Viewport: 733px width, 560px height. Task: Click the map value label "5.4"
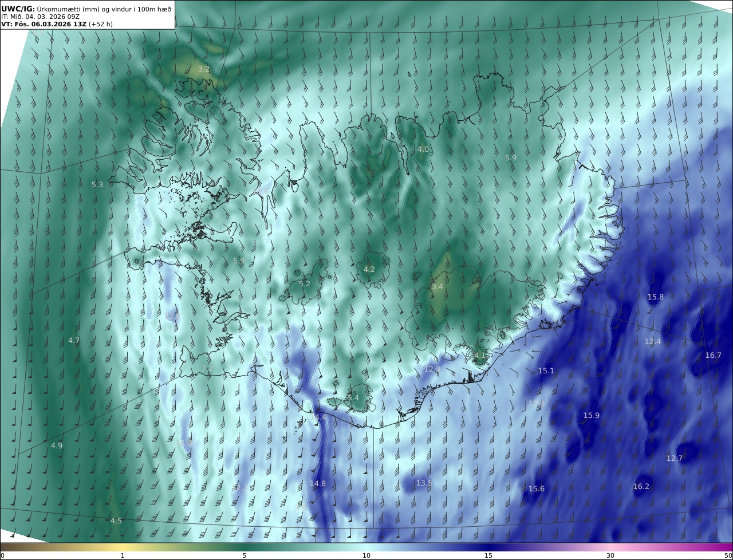(353, 398)
